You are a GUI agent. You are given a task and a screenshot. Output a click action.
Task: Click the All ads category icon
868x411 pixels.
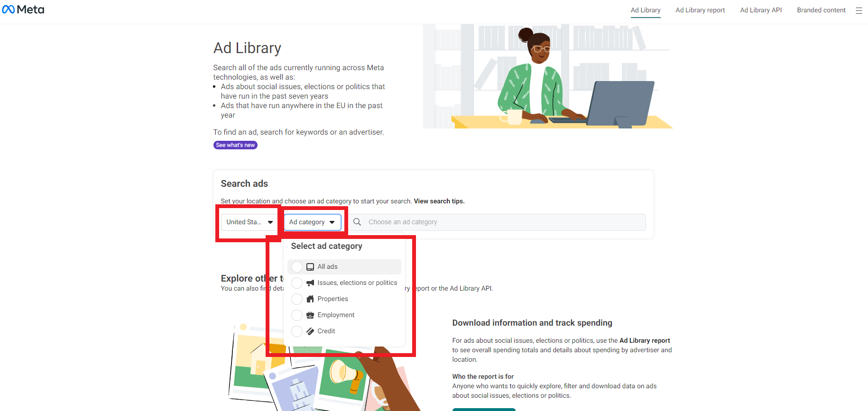(x=310, y=267)
